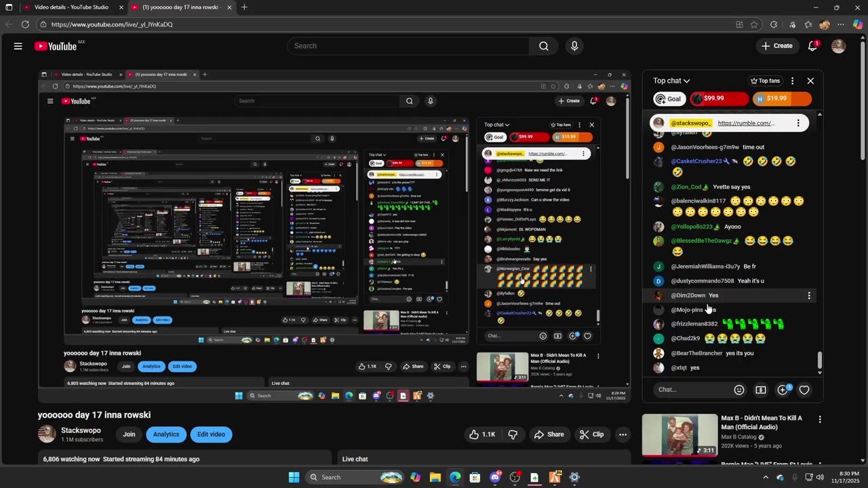Viewport: 868px width, 488px height.
Task: Open the Stackswopo channel name link
Action: click(x=81, y=430)
